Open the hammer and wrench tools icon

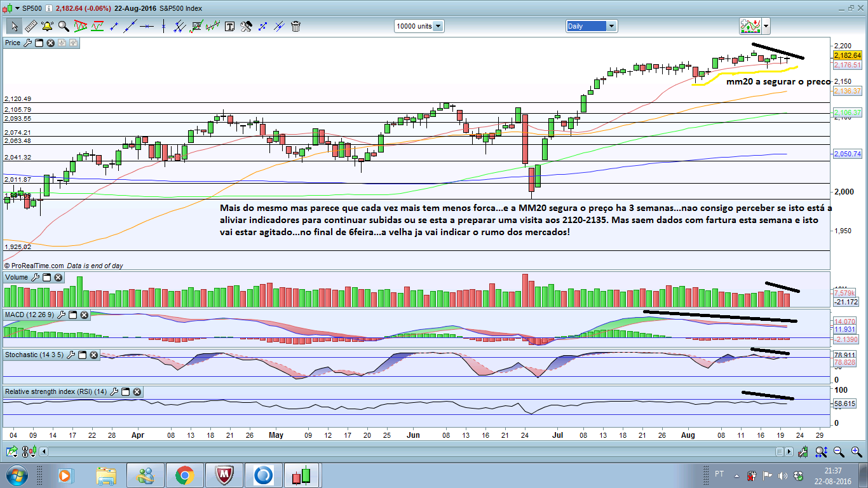click(x=246, y=26)
